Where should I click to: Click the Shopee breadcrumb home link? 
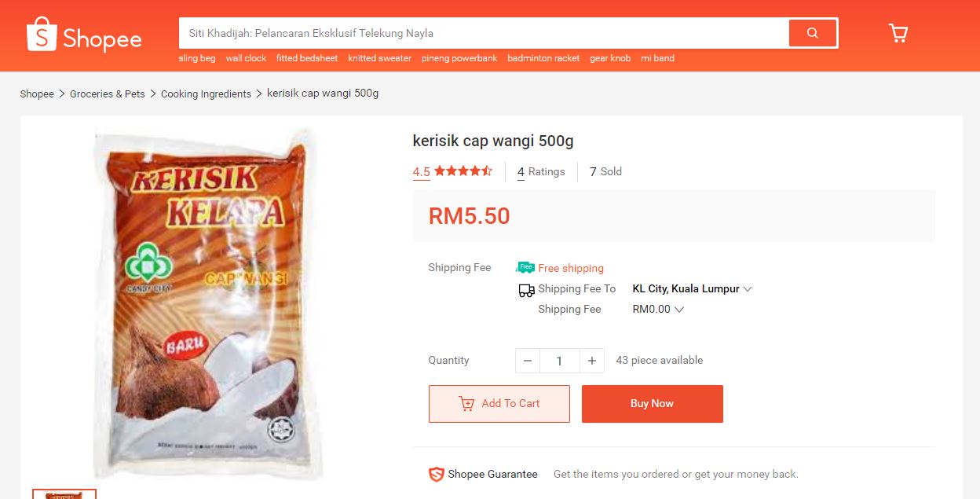coord(37,94)
